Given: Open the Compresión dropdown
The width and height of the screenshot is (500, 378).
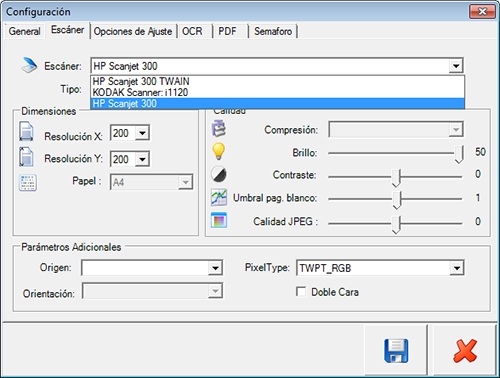Looking at the screenshot, I should [456, 130].
